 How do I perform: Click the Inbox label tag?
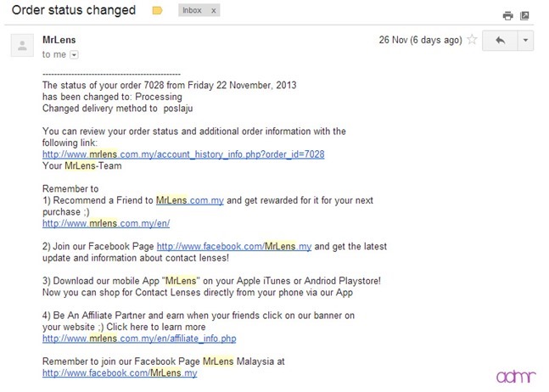pos(193,12)
